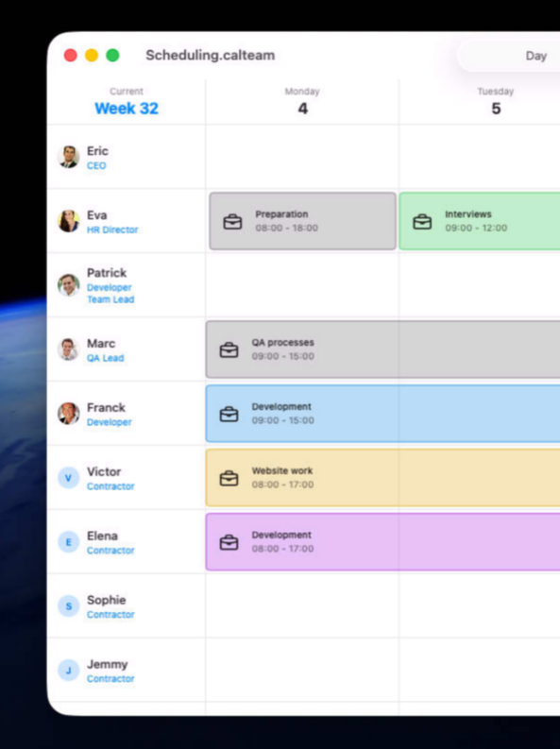Click the Week 32 current week label
This screenshot has width=560, height=749.
pos(126,109)
